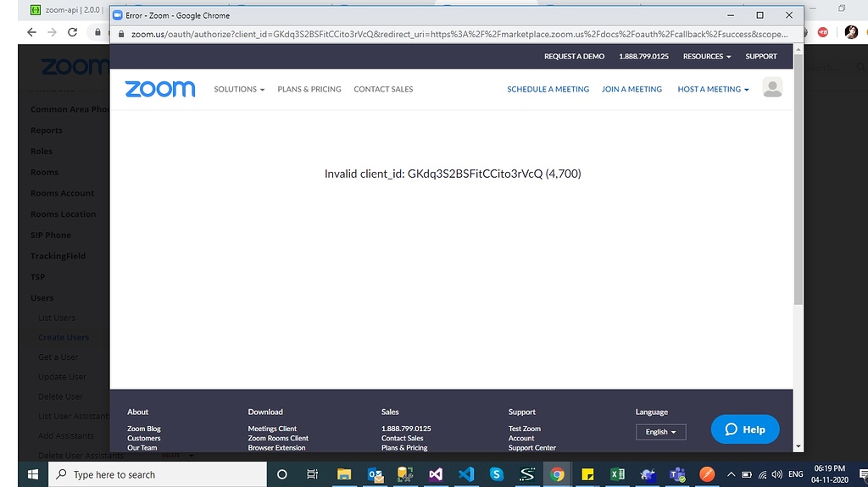Open Plans & Pricing in the header

[309, 89]
